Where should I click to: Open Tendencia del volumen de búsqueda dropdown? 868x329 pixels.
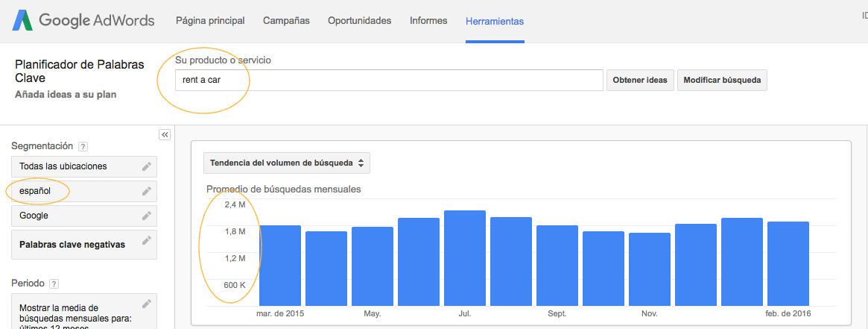(x=287, y=163)
